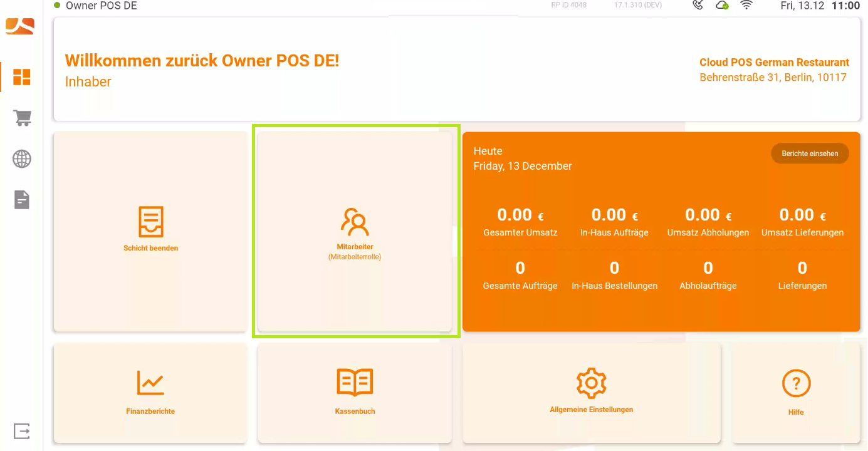868x451 pixels.
Task: Click the Inhaber role text
Action: pos(88,81)
